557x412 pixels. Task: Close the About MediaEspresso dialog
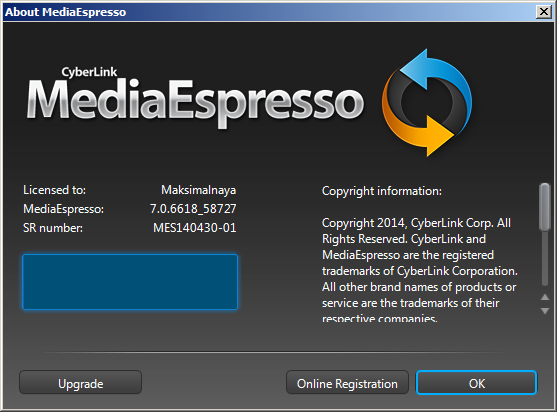pos(544,12)
